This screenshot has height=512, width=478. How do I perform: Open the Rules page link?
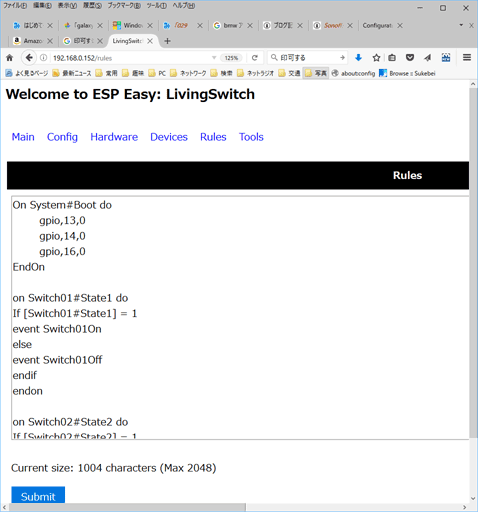point(213,137)
